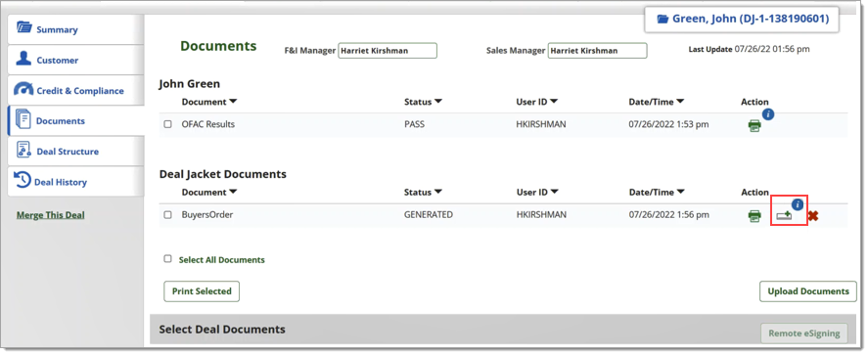868x355 pixels.
Task: Follow the Merge This Deal link
Action: click(x=50, y=215)
